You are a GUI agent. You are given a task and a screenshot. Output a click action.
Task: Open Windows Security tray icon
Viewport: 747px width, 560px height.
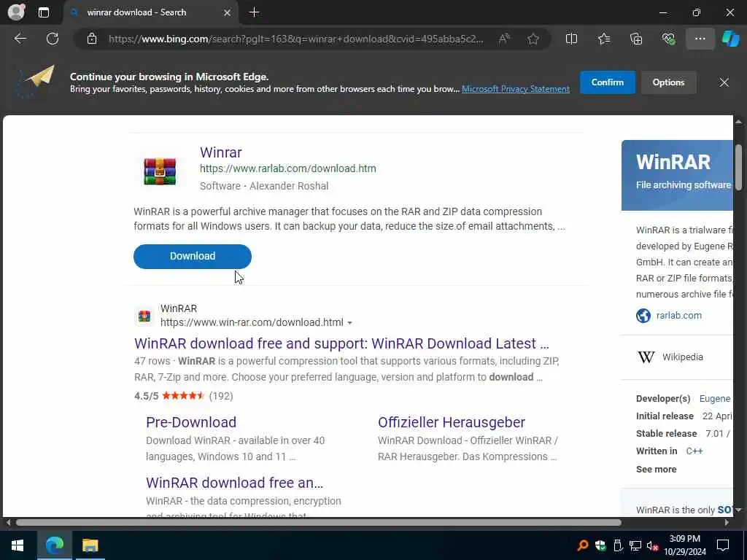[x=600, y=545]
